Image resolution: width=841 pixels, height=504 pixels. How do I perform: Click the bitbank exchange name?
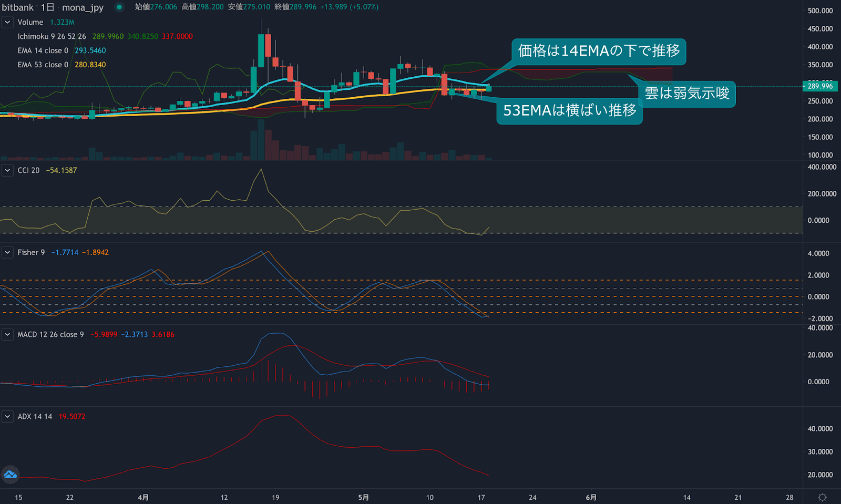click(x=17, y=7)
